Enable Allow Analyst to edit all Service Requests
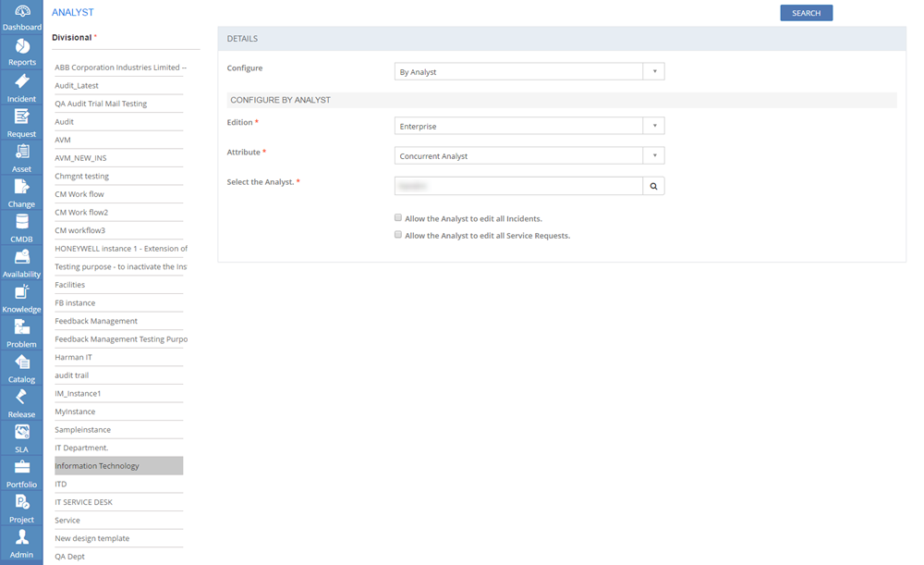Viewport: 924px width, 565px height. (398, 235)
